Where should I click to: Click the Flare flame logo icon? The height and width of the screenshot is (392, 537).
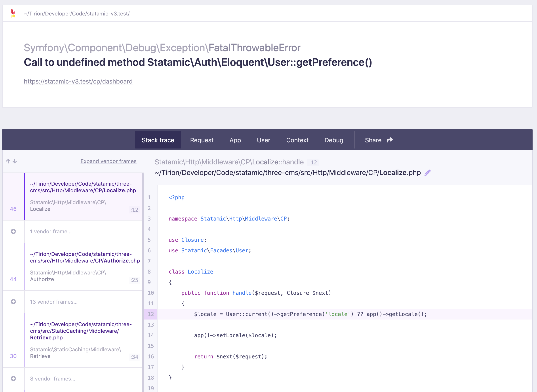(x=13, y=13)
